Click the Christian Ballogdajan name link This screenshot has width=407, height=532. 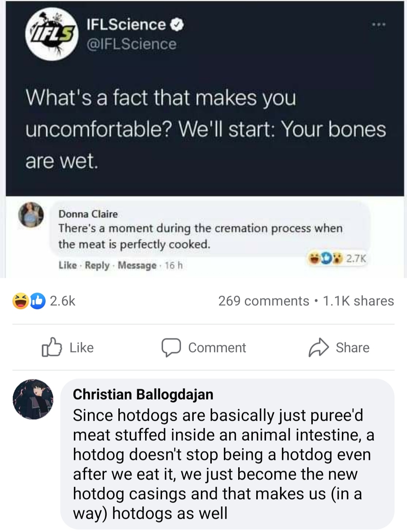tap(143, 394)
